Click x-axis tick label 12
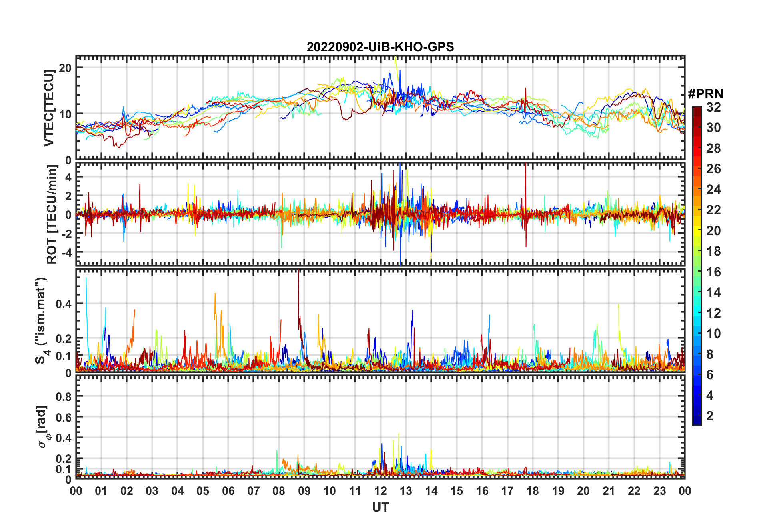 pos(380,491)
